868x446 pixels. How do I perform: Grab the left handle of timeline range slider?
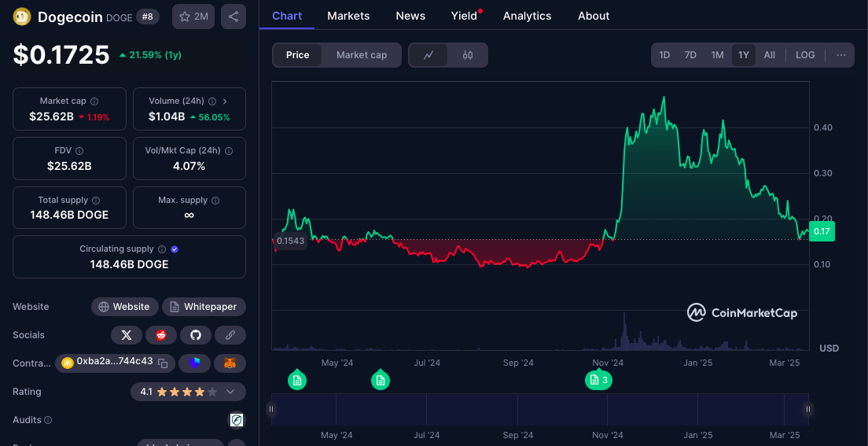click(x=271, y=409)
